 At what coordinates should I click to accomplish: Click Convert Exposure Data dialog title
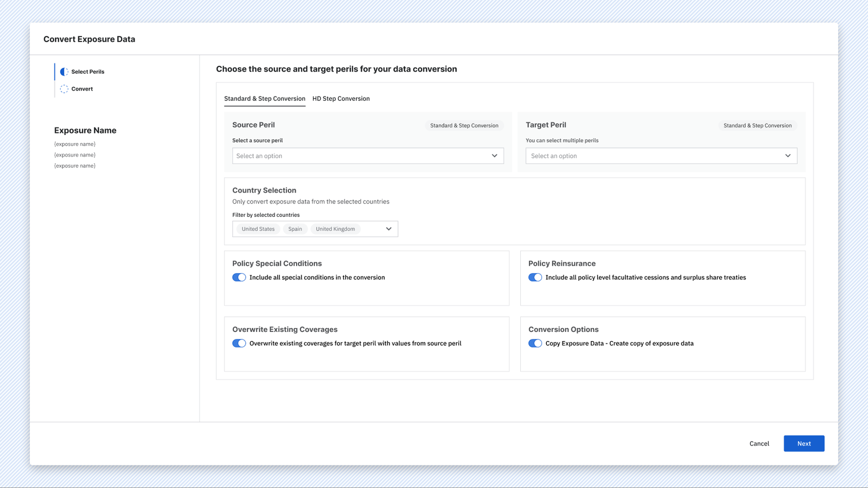(90, 39)
